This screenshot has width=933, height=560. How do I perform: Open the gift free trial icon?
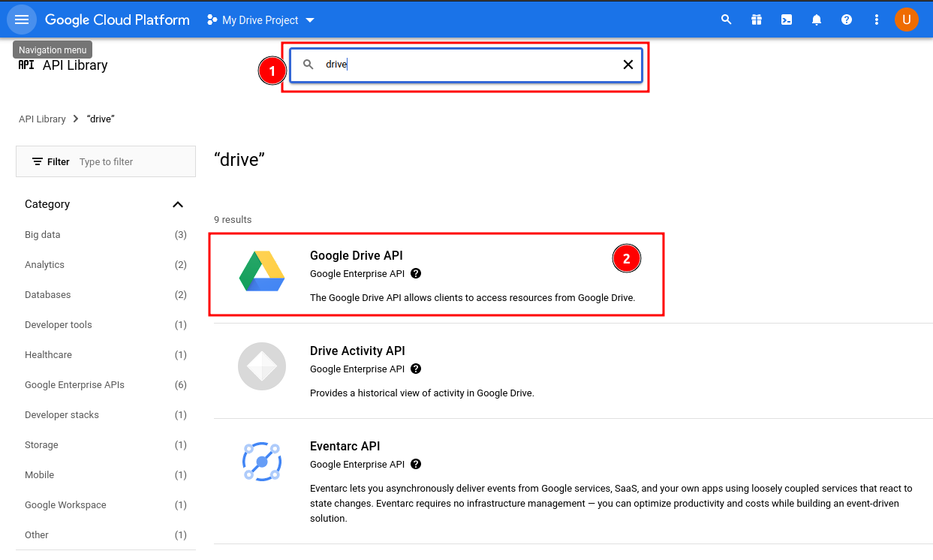click(757, 20)
